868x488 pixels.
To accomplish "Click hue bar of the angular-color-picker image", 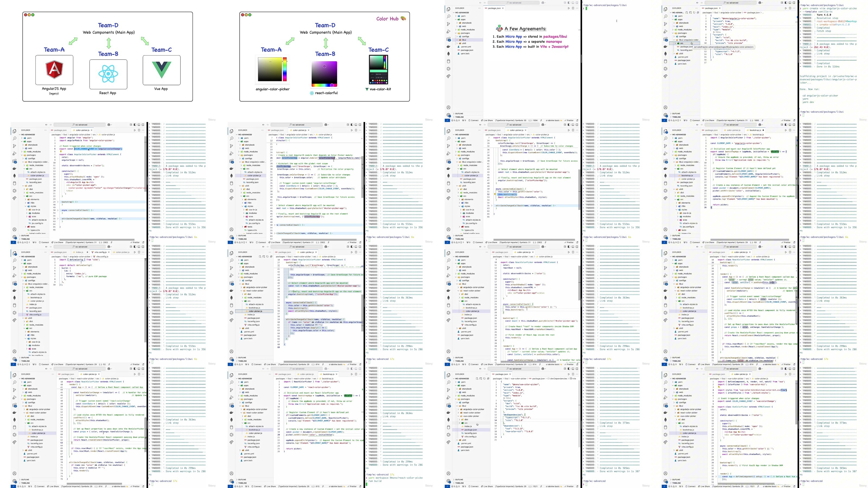I will tap(285, 69).
